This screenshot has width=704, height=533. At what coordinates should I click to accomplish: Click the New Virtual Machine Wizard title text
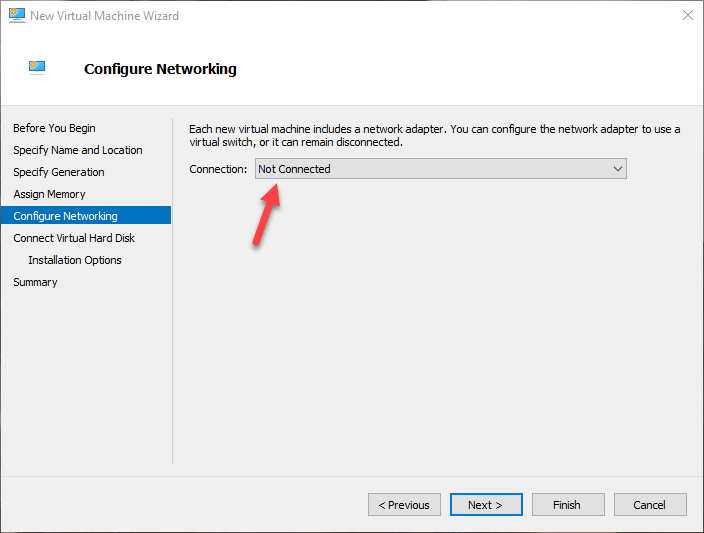104,16
